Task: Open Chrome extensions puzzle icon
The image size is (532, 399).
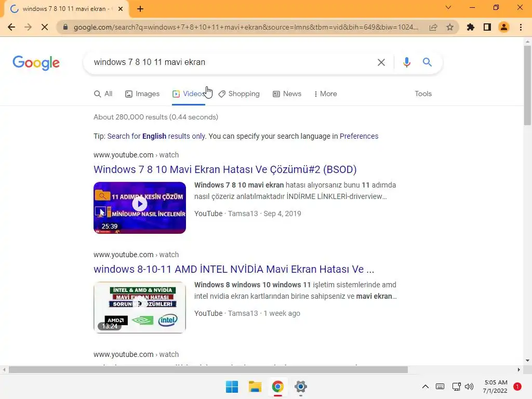Action: (471, 27)
